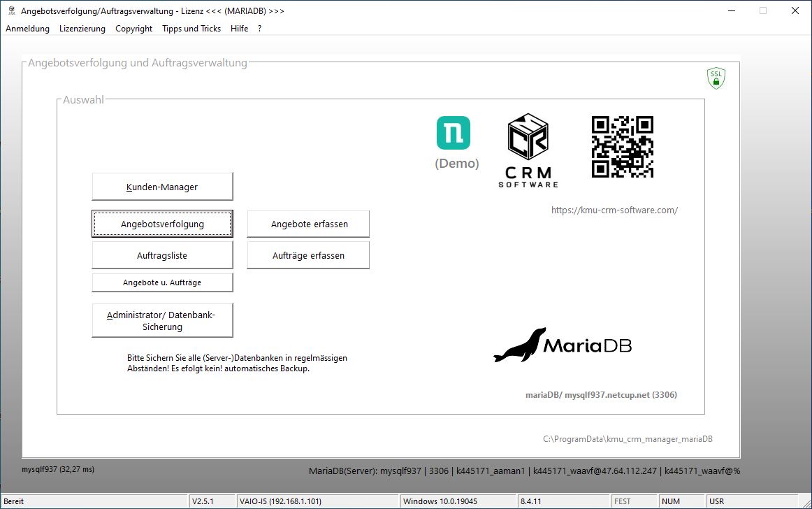Viewport: 812px width, 509px height.
Task: Click the Bereit status bar entry
Action: coord(94,501)
